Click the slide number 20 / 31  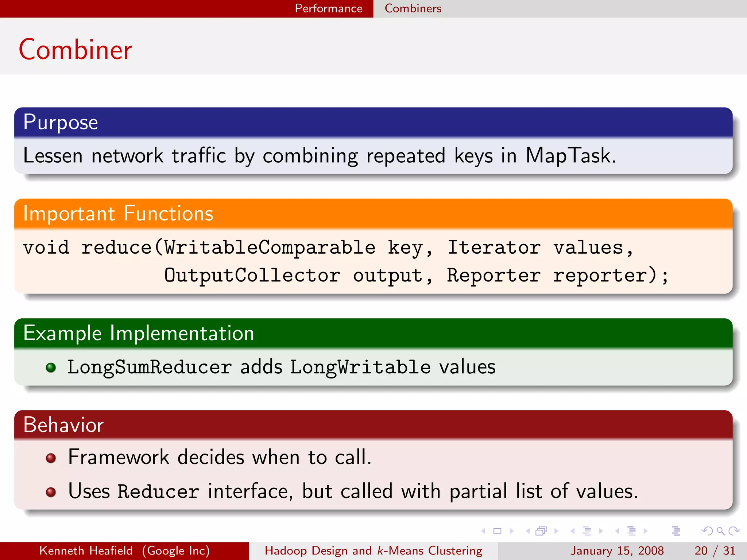715,551
